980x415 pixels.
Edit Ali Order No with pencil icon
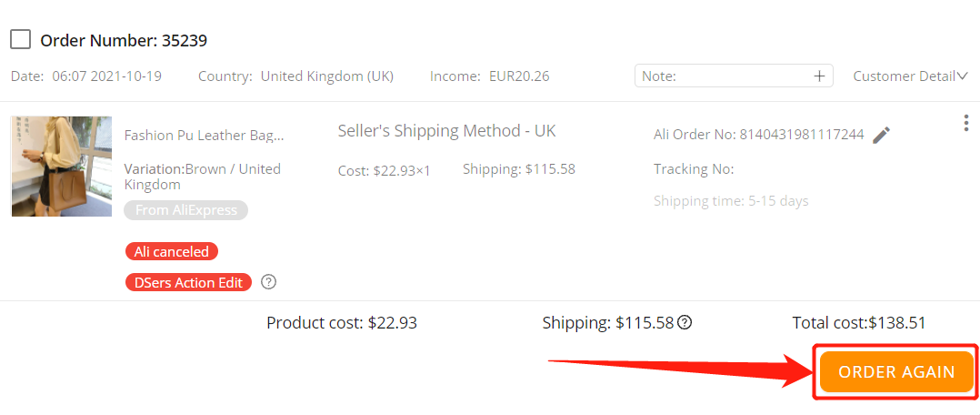[x=881, y=135]
